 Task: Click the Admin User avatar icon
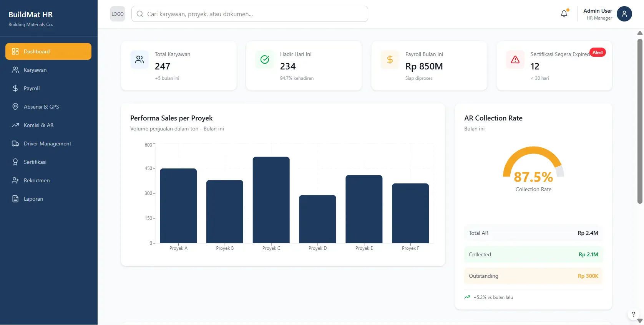624,14
